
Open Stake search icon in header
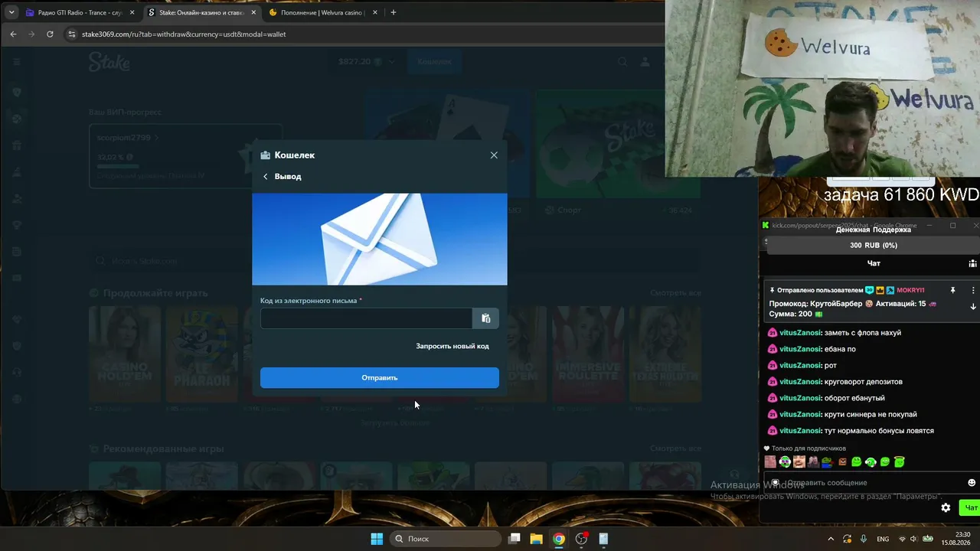622,62
